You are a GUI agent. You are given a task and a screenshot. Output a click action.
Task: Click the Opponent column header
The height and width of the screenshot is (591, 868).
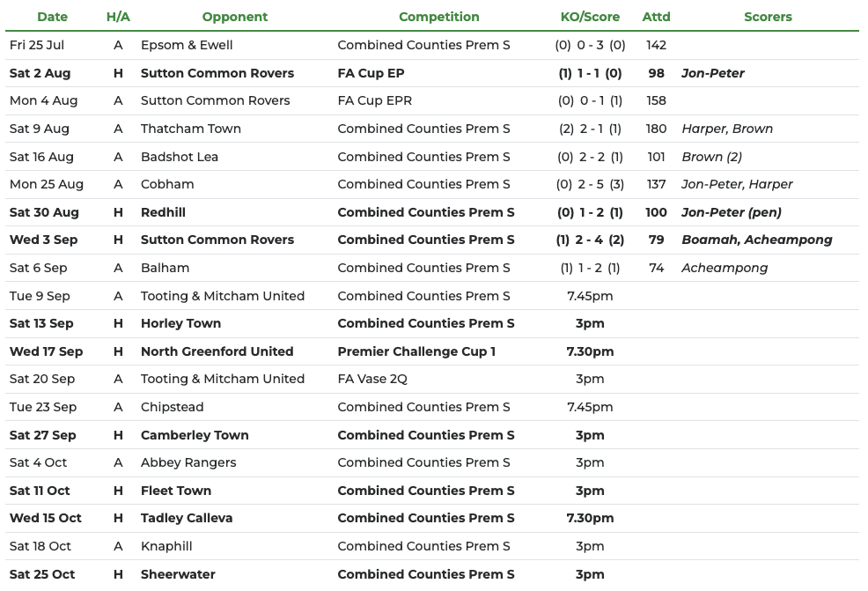[x=235, y=17]
